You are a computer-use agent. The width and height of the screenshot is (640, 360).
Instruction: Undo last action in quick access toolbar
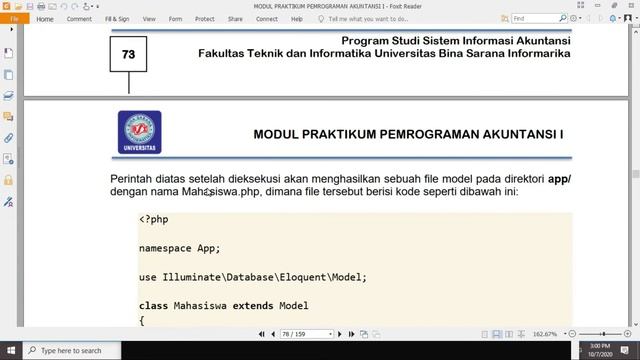64,7
